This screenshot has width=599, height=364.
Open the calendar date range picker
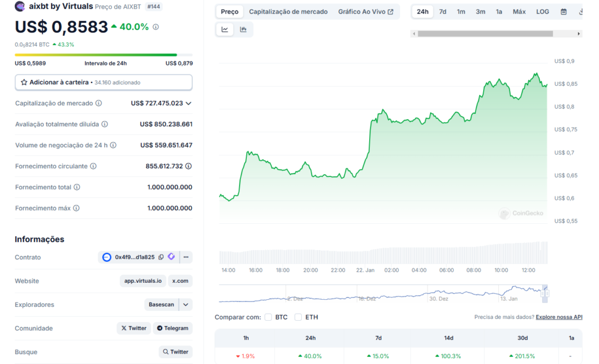(563, 12)
